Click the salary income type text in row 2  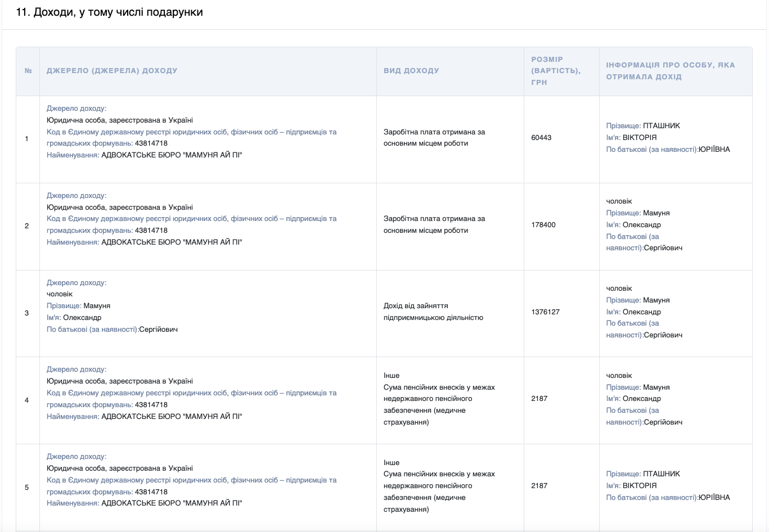(434, 224)
